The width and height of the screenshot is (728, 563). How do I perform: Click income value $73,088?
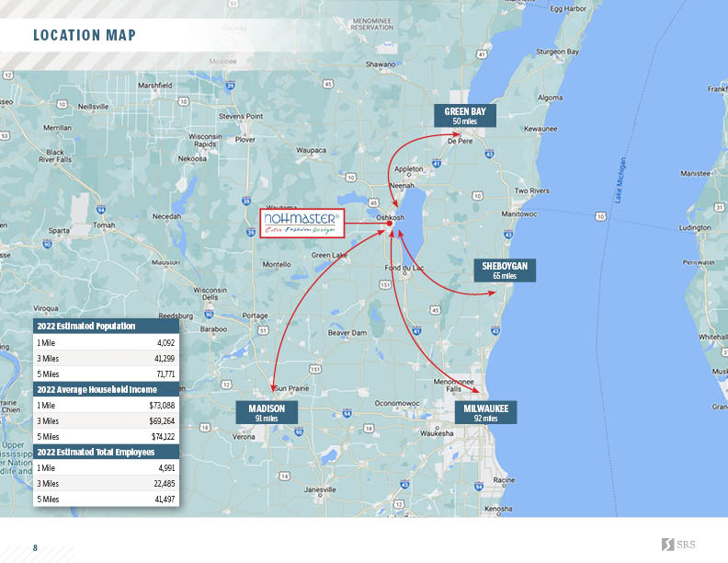click(162, 406)
